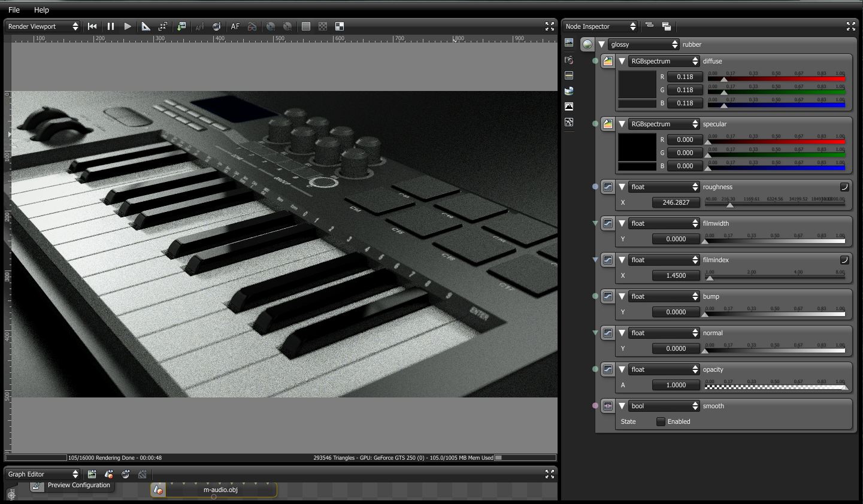Click the bump node type icon
Viewport: 863px width, 504px height.
[x=608, y=296]
